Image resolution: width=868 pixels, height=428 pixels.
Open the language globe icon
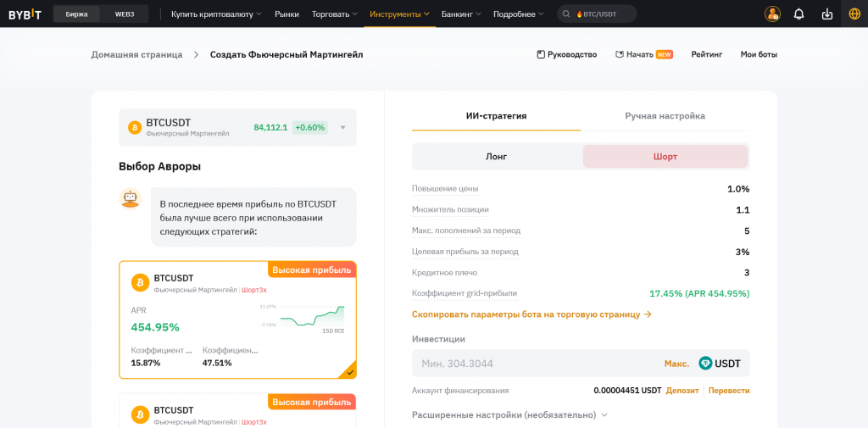(x=854, y=14)
